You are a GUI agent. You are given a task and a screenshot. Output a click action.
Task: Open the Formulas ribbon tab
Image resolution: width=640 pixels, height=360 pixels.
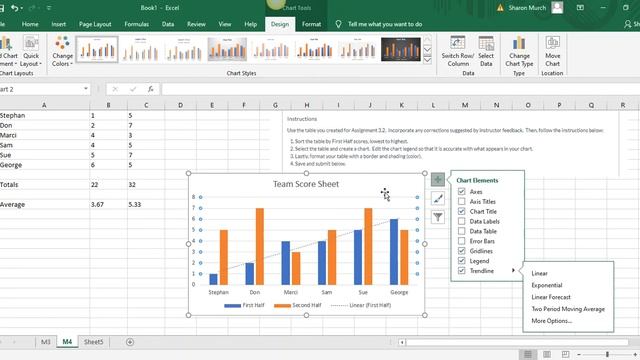136,24
